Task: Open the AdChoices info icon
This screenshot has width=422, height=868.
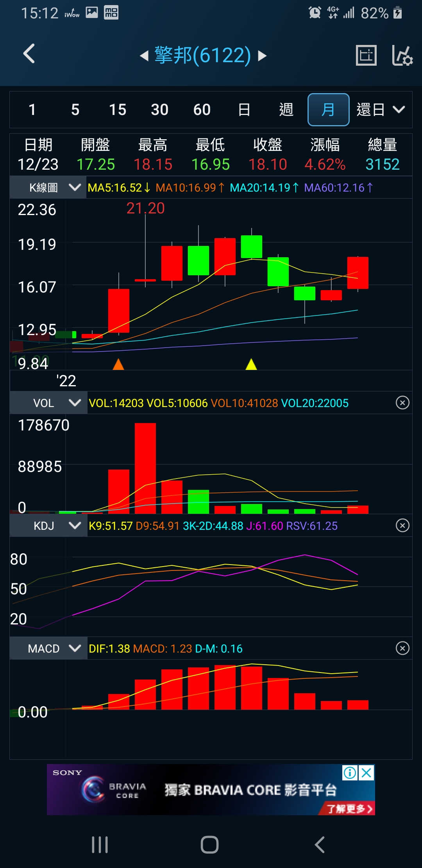Action: (350, 773)
